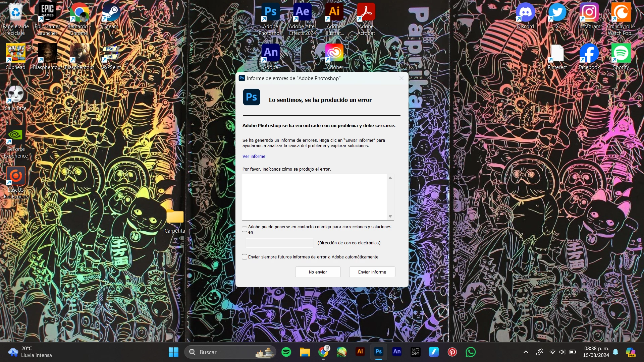
Task: Click the scroll down arrow in text area
Action: pyautogui.click(x=390, y=217)
